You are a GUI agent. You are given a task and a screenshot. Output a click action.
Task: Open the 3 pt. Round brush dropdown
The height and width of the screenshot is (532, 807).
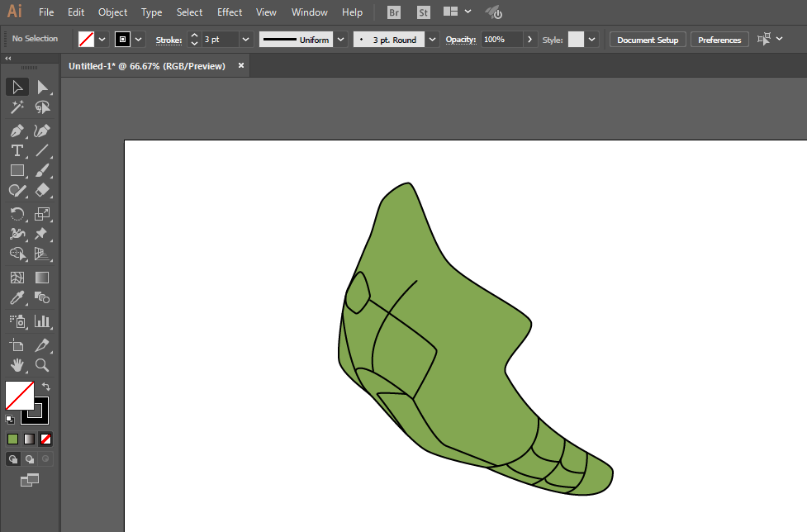432,40
